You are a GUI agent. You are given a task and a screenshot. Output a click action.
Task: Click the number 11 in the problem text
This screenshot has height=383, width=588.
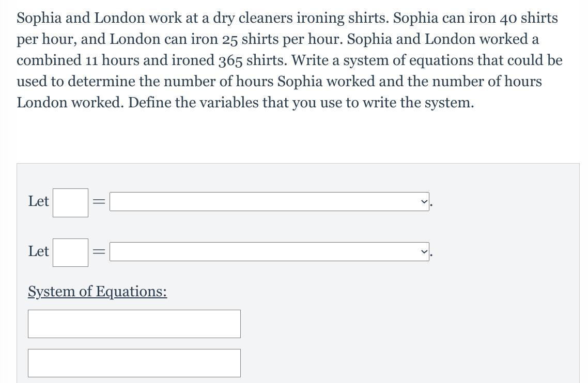tap(91, 61)
